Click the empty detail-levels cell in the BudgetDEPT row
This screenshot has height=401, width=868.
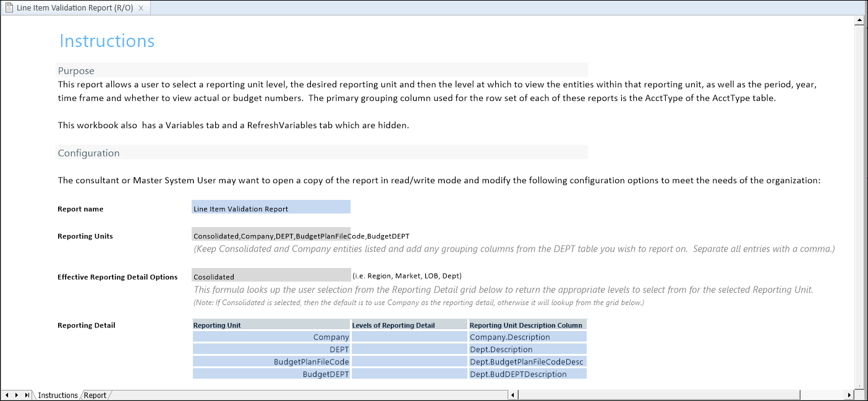tap(410, 374)
